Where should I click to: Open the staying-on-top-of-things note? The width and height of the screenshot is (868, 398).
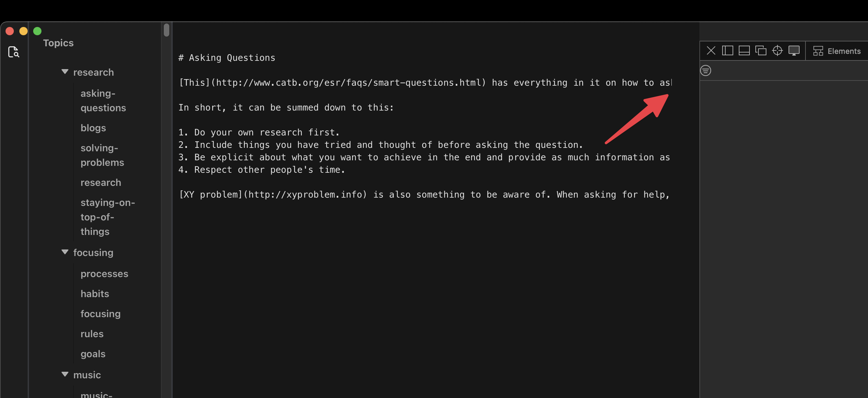(x=107, y=217)
